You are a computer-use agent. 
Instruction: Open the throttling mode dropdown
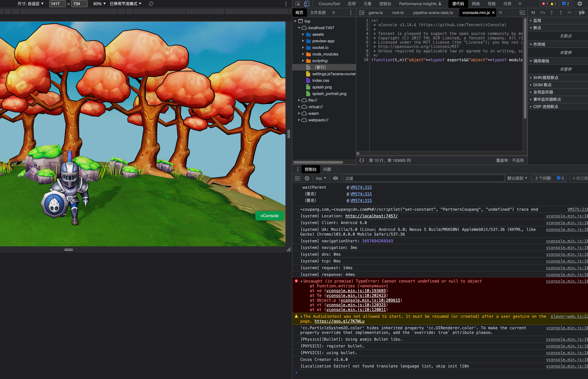coord(125,4)
